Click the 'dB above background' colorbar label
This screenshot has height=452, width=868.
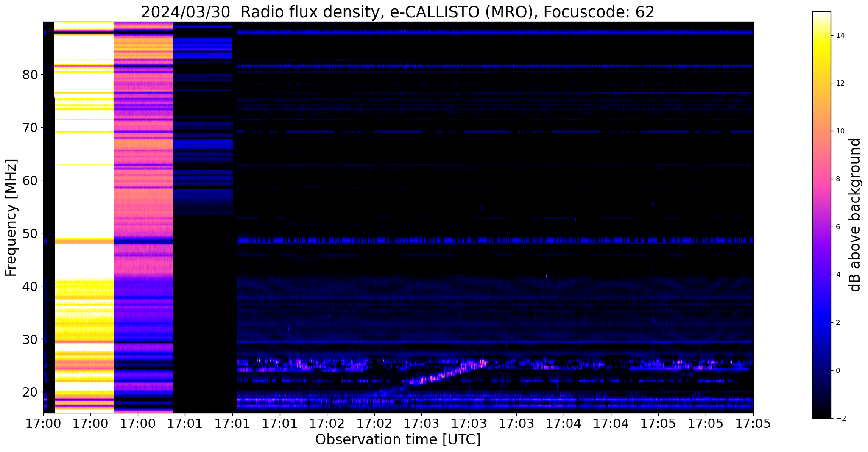(855, 215)
